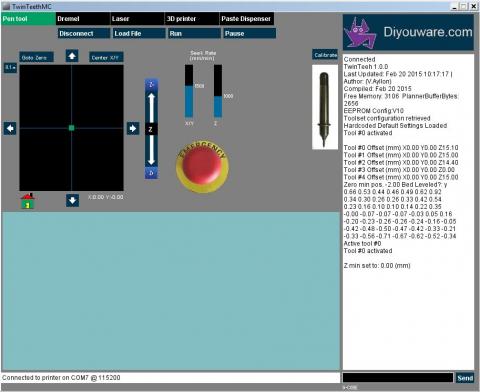Raise Z axis with Z+ button
Viewport: 480px width, 392px height.
point(151,84)
